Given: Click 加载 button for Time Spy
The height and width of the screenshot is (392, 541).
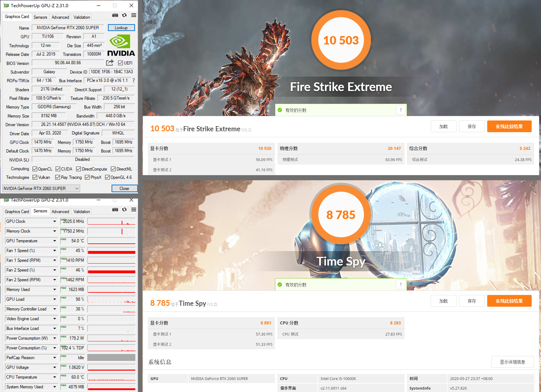Looking at the screenshot, I should [444, 301].
